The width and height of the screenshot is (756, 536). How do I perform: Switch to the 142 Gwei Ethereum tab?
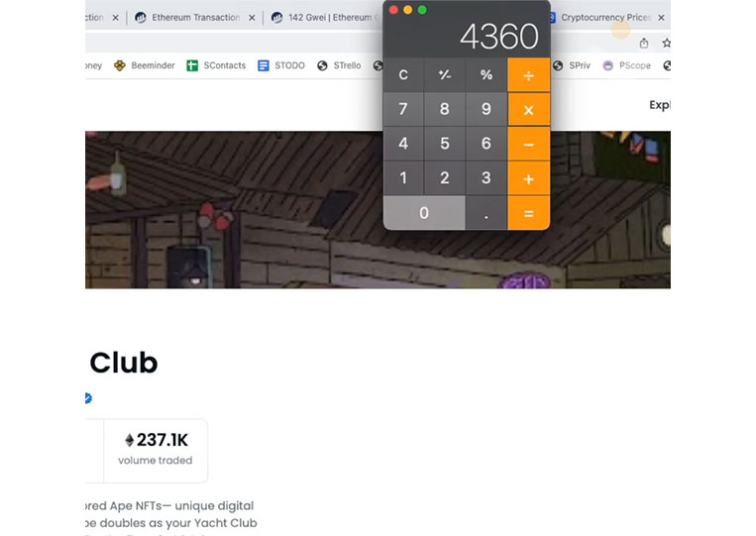coord(324,18)
